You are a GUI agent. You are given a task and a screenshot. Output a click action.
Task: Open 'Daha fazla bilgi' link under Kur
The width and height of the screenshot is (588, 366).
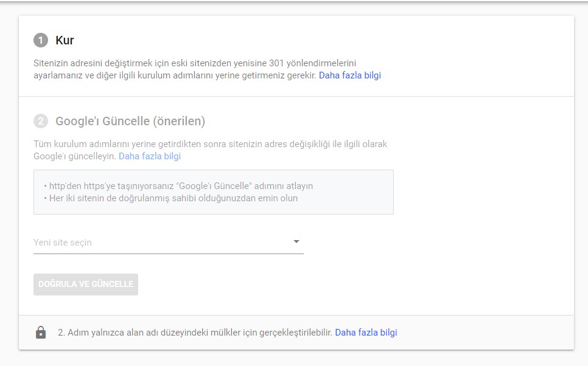350,75
